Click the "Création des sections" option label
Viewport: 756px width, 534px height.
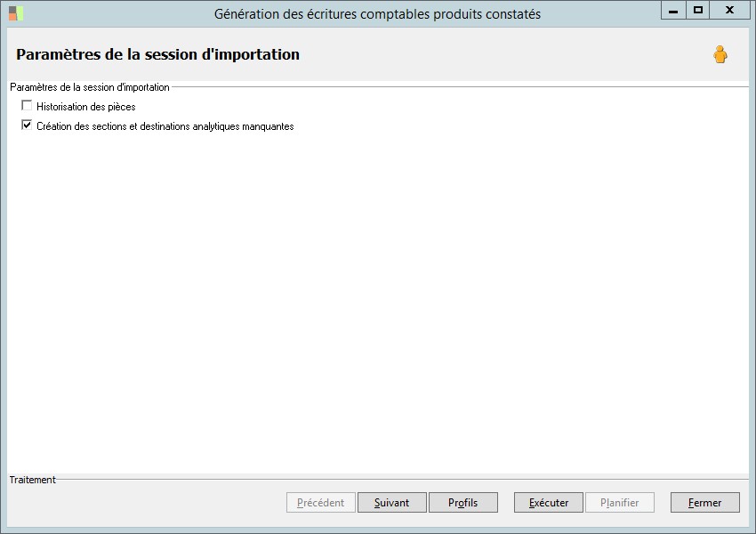(x=165, y=126)
